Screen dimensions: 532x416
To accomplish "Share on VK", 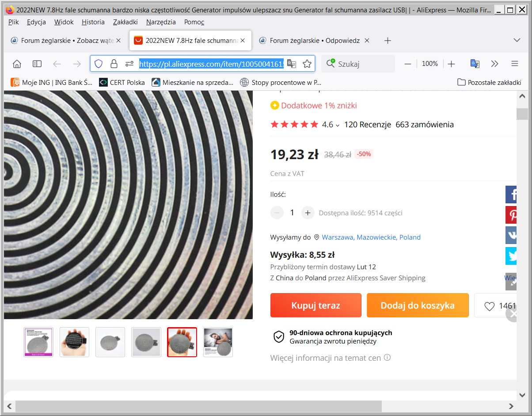I will (x=511, y=235).
